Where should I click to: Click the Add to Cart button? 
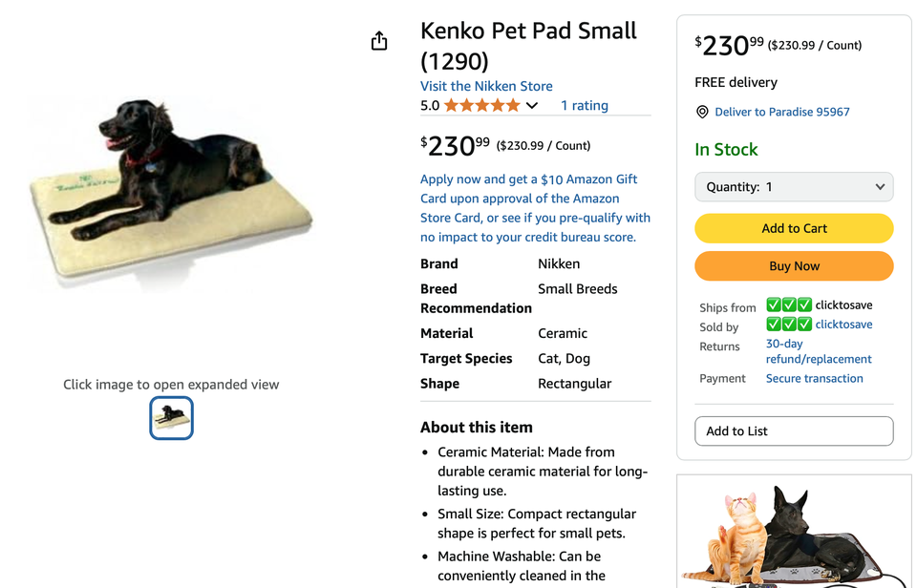[794, 228]
